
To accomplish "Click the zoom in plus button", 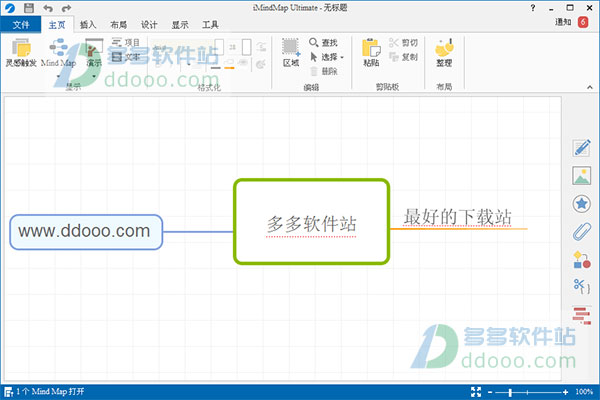I will click(565, 392).
